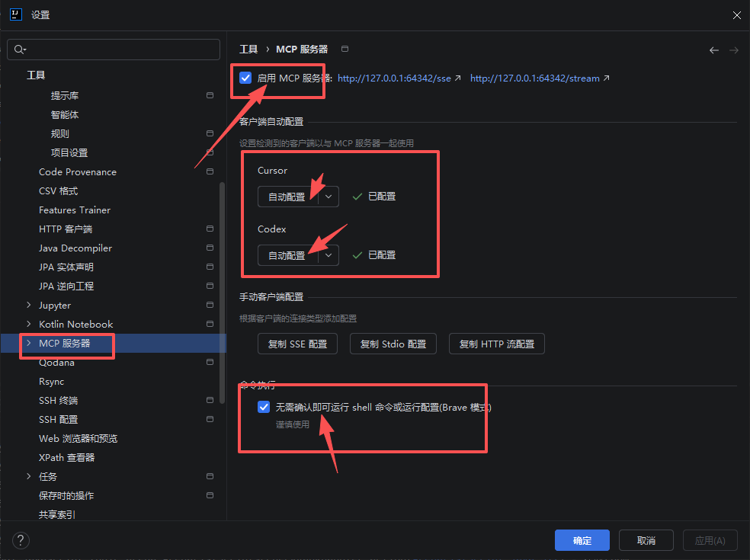Screen dimensions: 750x560
Task: Click the 工具 section header in tree
Action: point(36,75)
